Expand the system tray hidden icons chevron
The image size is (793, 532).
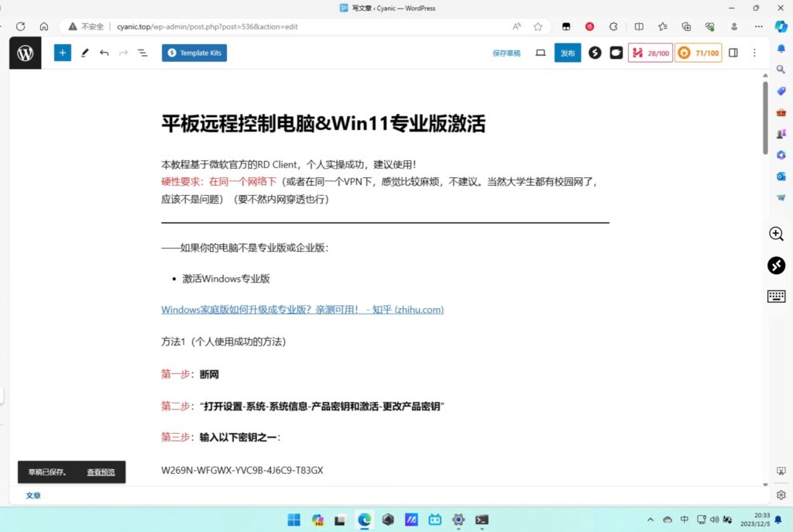(650, 520)
